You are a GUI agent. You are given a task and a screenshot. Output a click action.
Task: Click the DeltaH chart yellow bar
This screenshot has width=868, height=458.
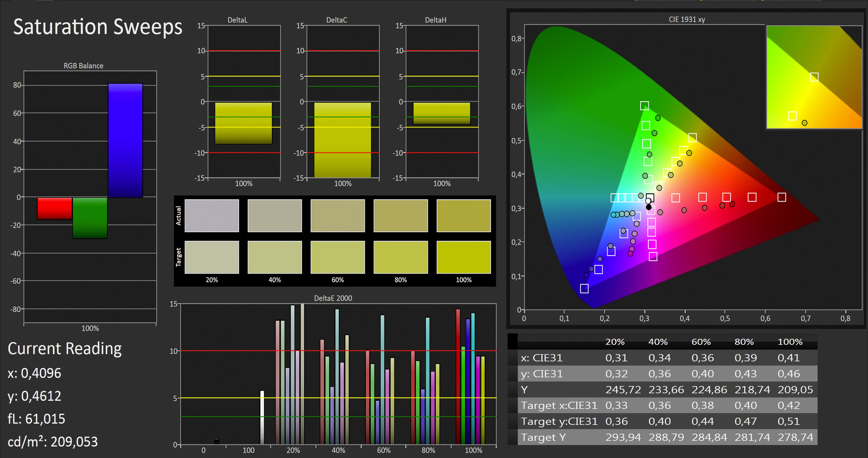pos(442,113)
